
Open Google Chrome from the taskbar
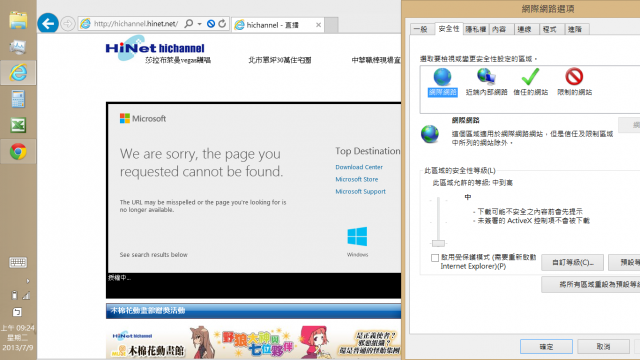[18, 151]
